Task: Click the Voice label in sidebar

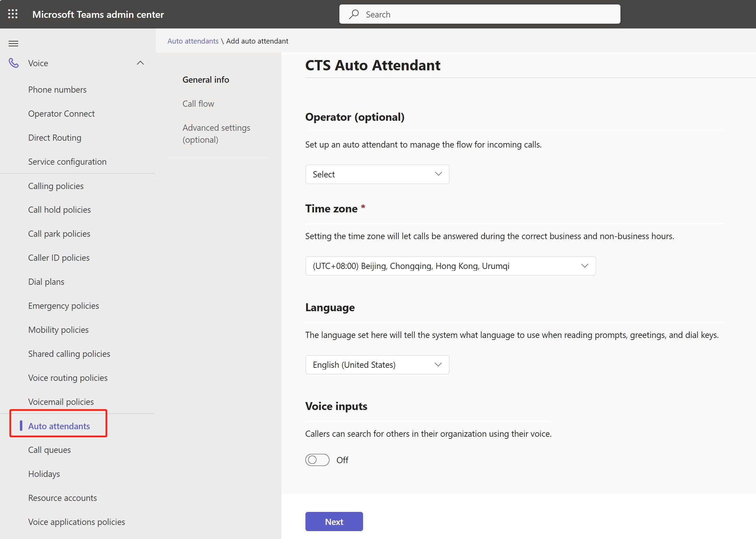Action: (38, 63)
